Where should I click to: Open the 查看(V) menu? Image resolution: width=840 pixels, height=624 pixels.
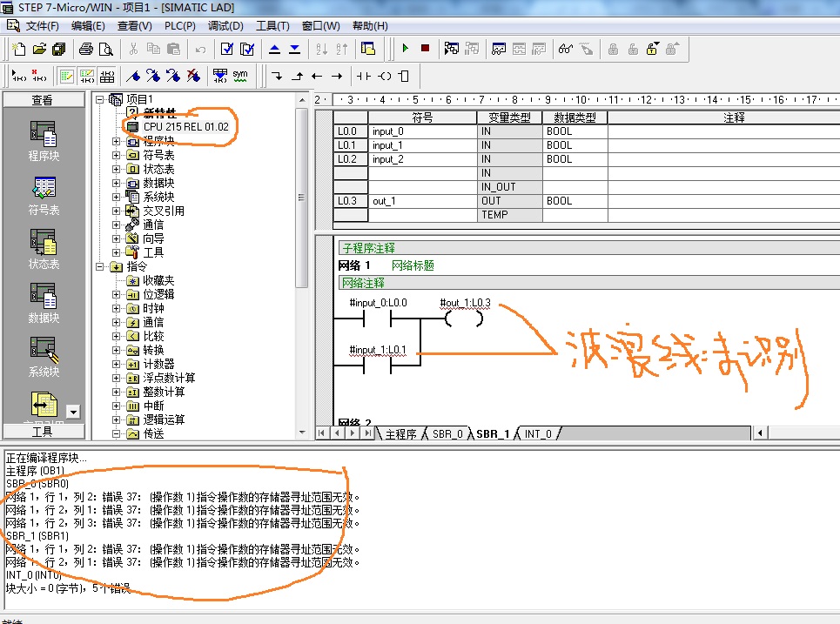click(134, 26)
